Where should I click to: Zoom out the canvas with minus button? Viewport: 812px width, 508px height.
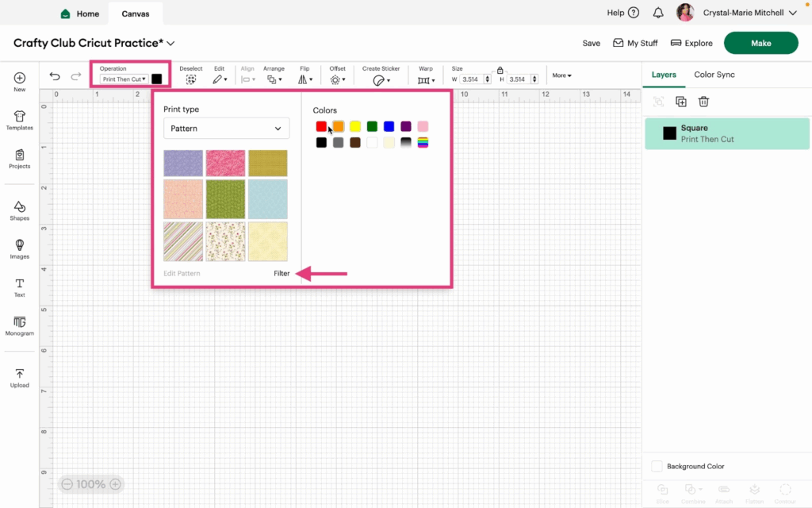(x=67, y=484)
